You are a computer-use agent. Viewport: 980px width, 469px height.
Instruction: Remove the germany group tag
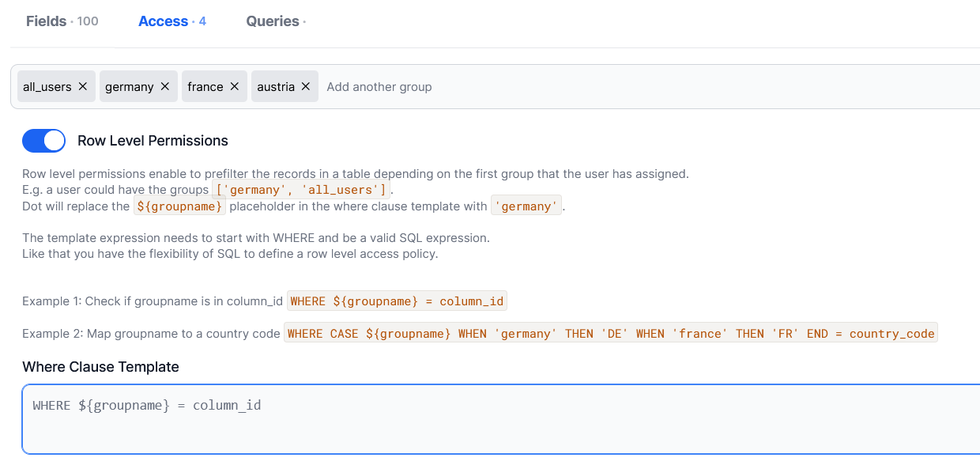(164, 87)
